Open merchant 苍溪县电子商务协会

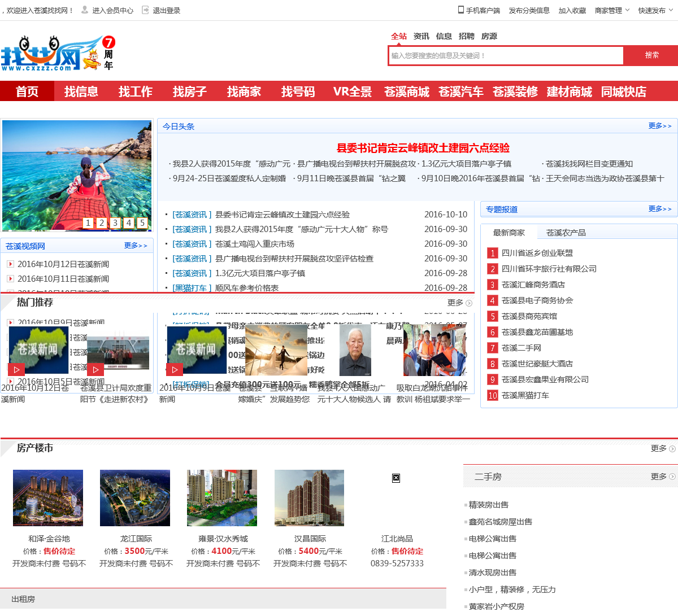pyautogui.click(x=537, y=300)
